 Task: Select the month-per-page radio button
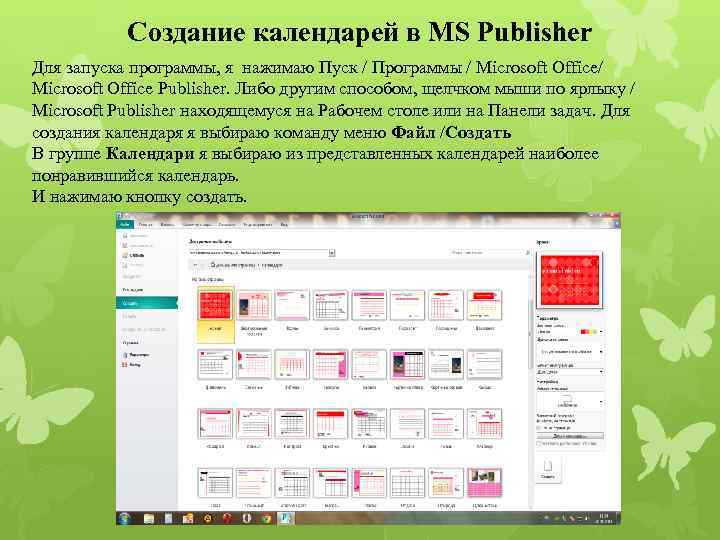tap(540, 428)
